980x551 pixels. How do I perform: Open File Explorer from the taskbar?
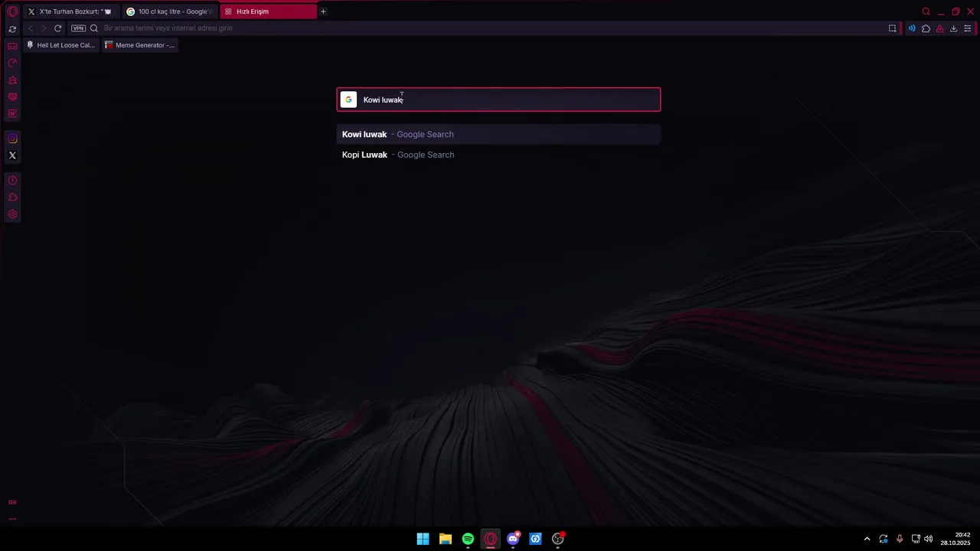pyautogui.click(x=445, y=539)
